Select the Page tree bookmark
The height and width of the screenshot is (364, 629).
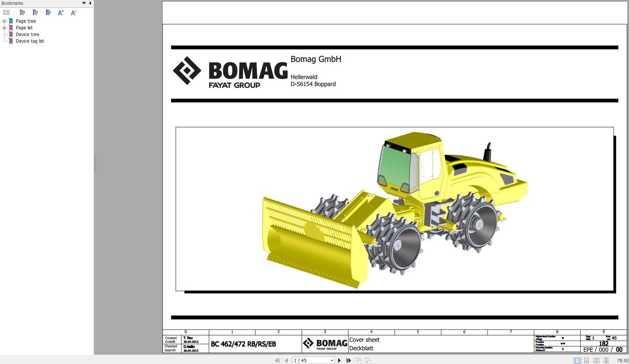[26, 21]
